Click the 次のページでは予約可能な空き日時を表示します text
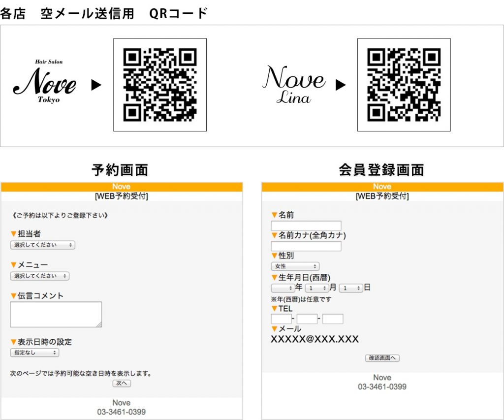 point(81,373)
